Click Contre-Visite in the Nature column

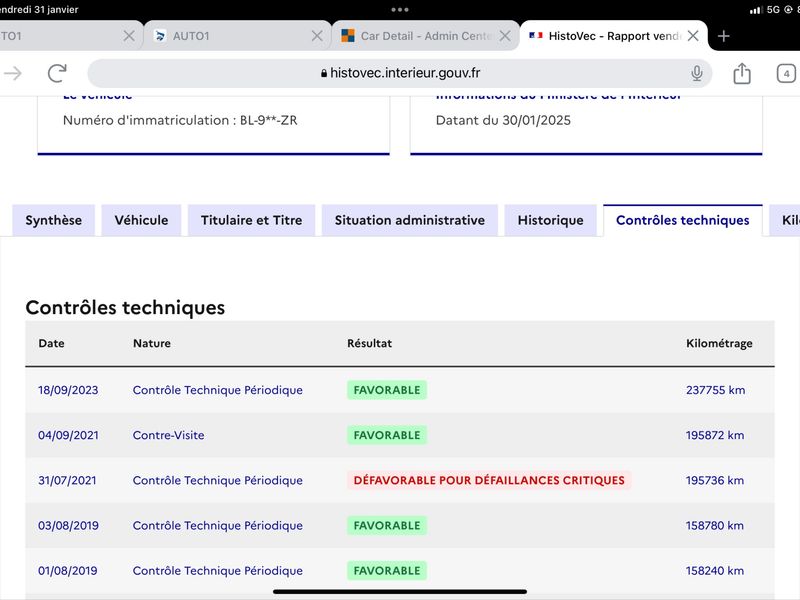pos(168,435)
